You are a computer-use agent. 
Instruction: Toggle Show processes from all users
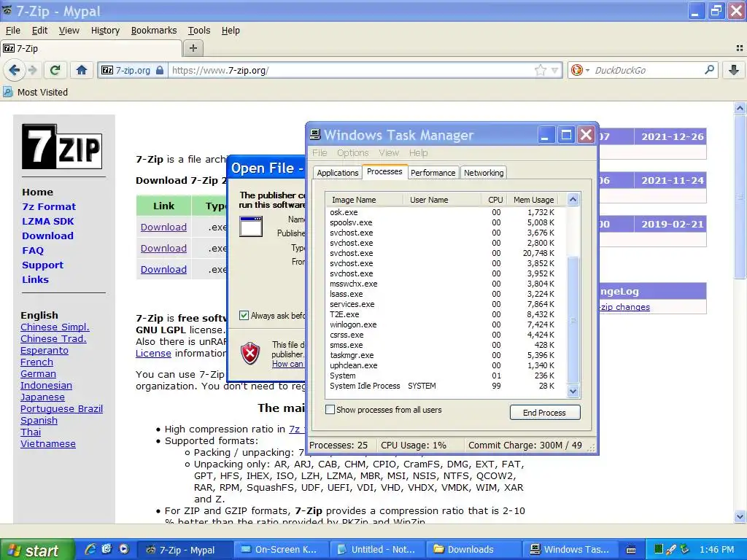coord(330,410)
